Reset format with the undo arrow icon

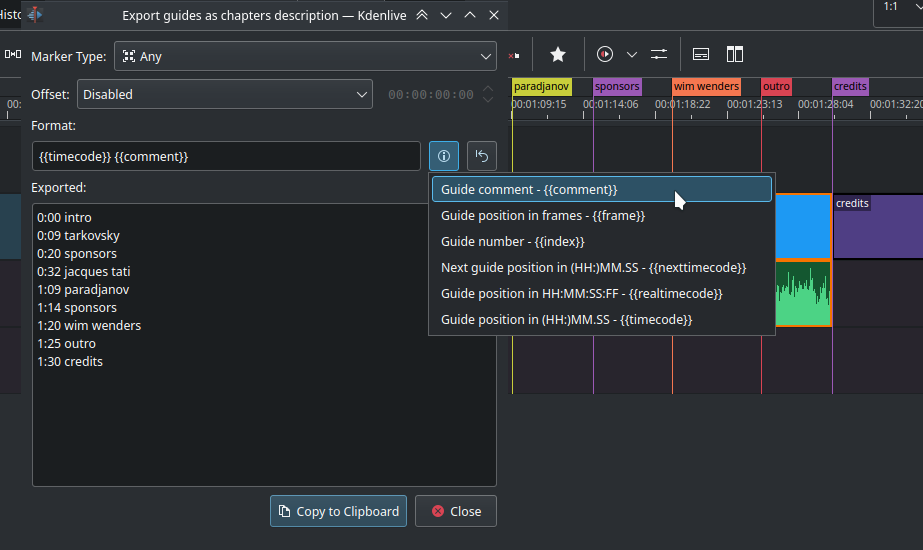482,156
